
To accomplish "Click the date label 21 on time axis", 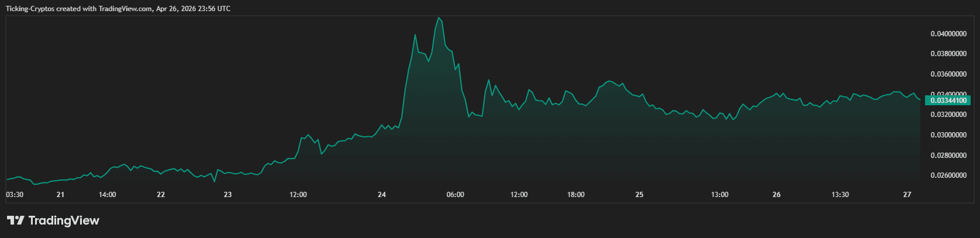I will click(x=60, y=195).
